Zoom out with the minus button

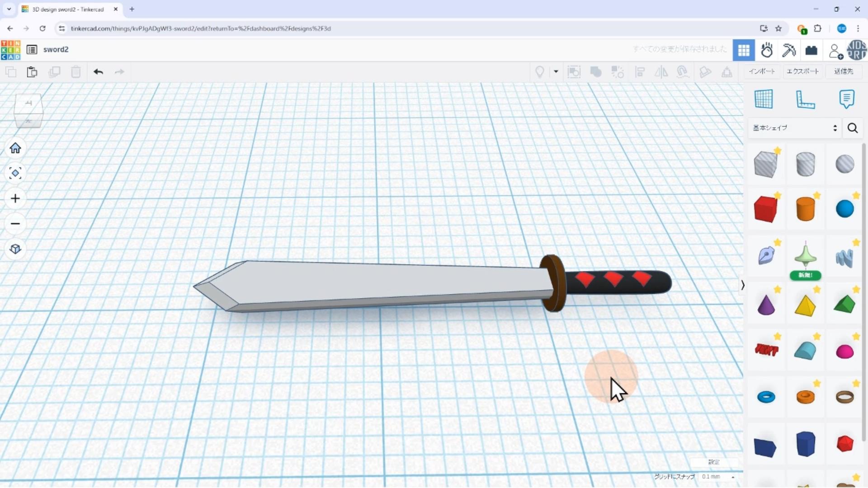(x=15, y=224)
